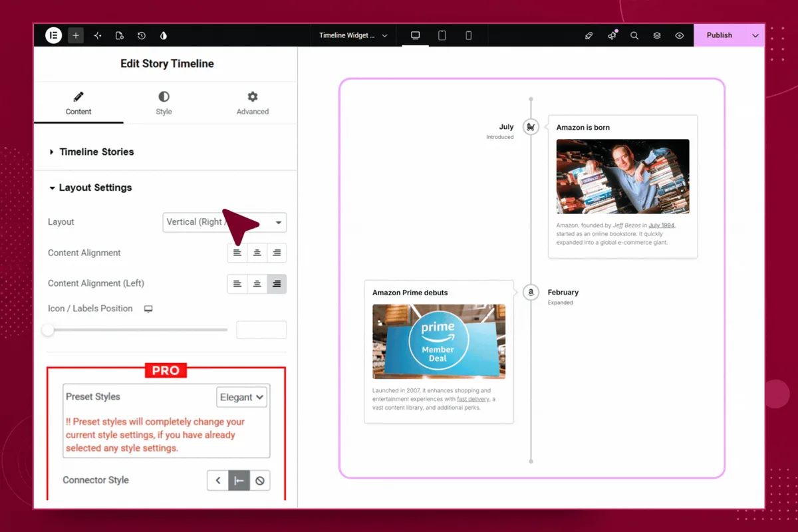Switch to the Style tab

coord(164,103)
